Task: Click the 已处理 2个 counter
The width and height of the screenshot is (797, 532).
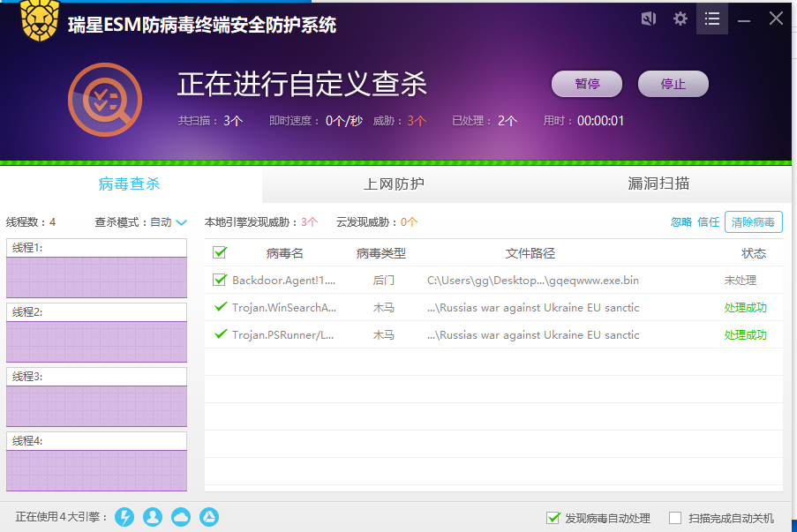Action: point(485,121)
